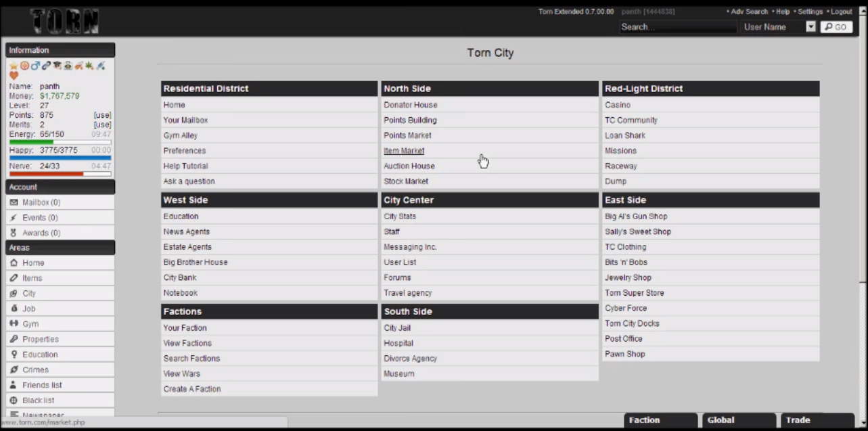Click the Awards medal icon
The image size is (868, 431).
click(14, 233)
